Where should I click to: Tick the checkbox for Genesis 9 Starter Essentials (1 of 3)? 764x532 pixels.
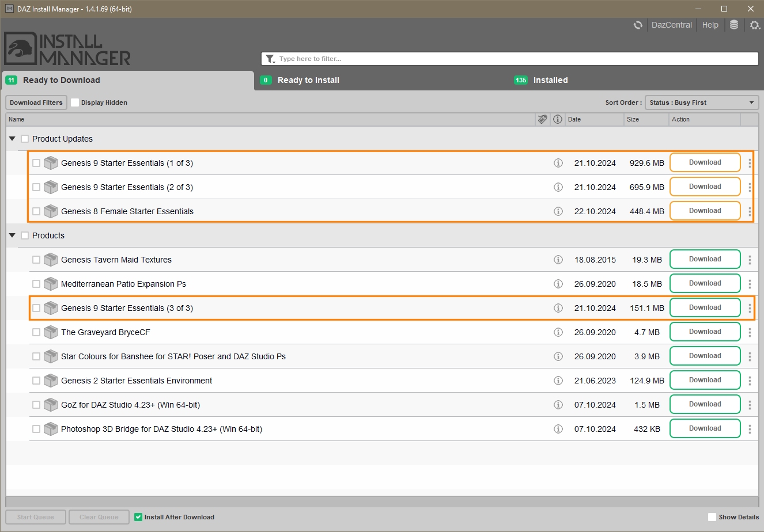point(36,163)
